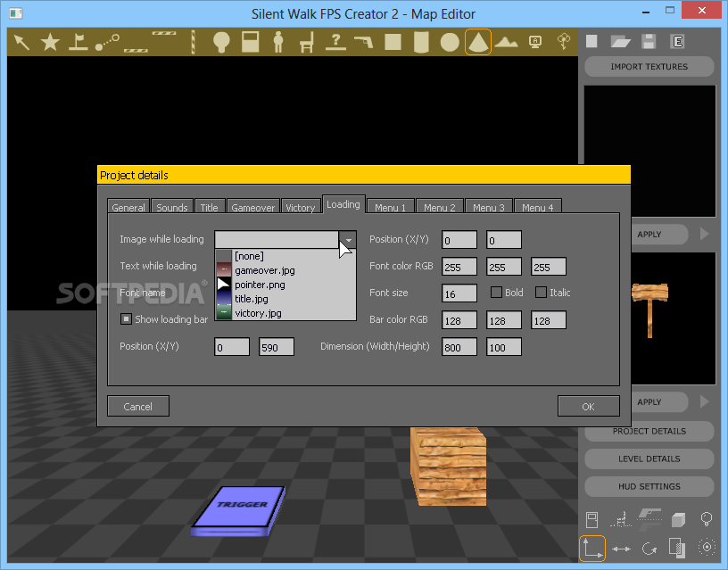This screenshot has height=570, width=728.
Task: Toggle the Show loading bar checkbox
Action: tap(126, 318)
